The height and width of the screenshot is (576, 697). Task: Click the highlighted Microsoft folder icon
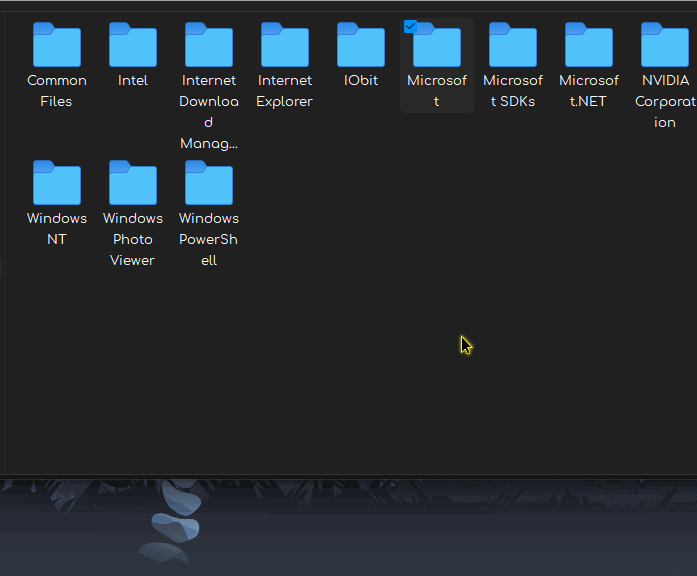tap(437, 44)
